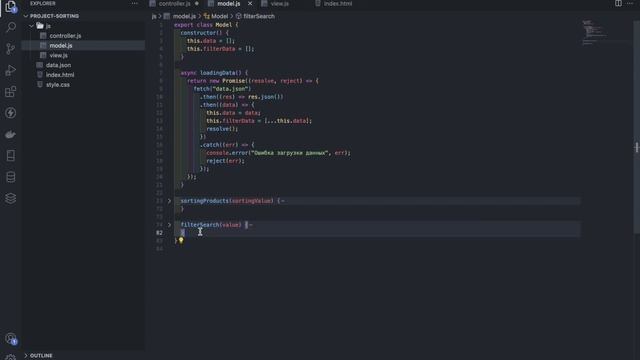
Task: Click the 'return new Promise' line
Action: [253, 81]
